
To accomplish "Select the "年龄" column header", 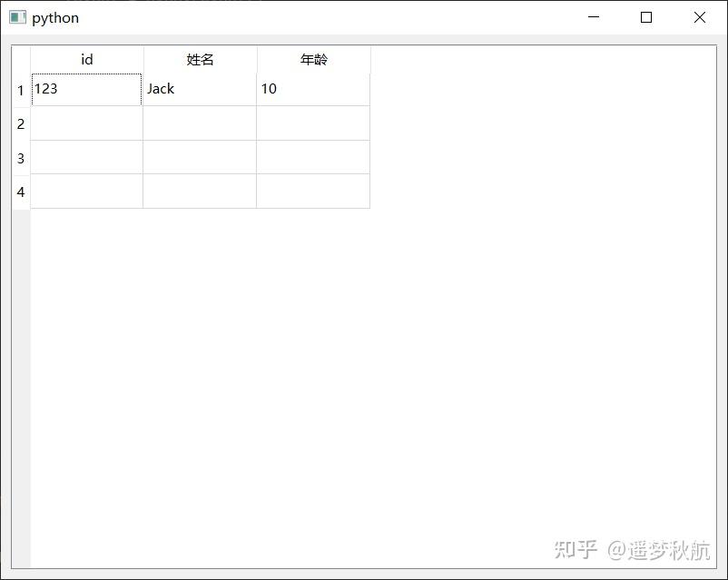I will click(312, 59).
